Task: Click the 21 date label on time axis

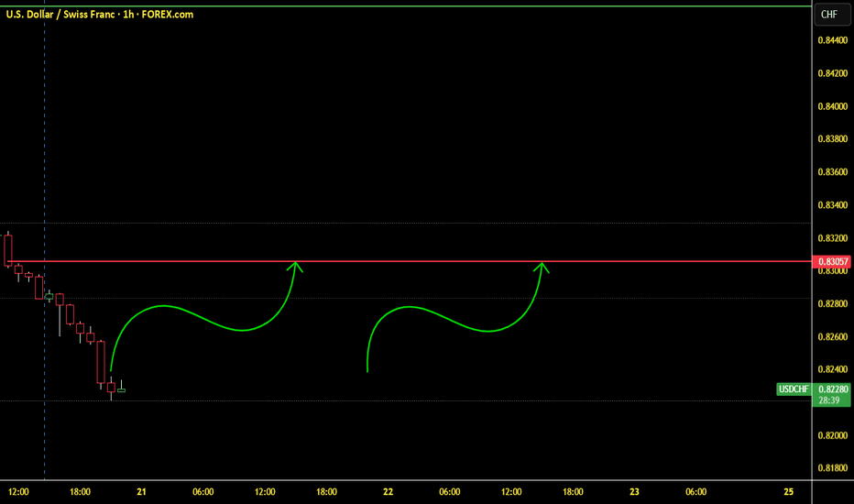Action: (142, 491)
